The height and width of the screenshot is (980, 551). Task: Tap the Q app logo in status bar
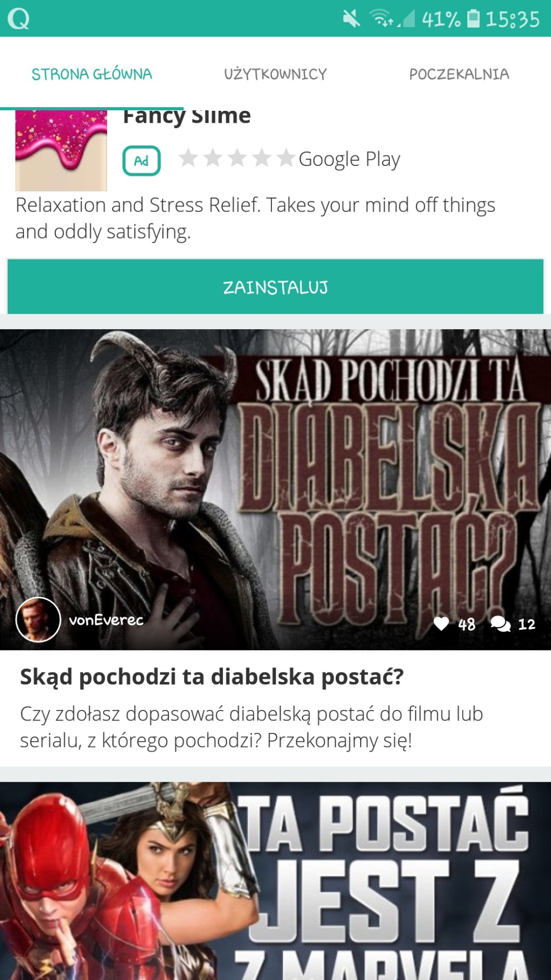18,19
